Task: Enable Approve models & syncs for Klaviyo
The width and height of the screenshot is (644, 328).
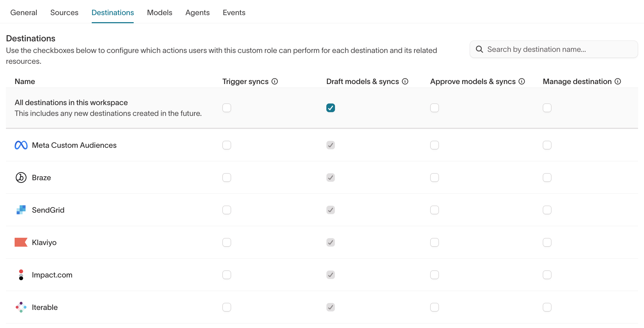Action: tap(435, 242)
